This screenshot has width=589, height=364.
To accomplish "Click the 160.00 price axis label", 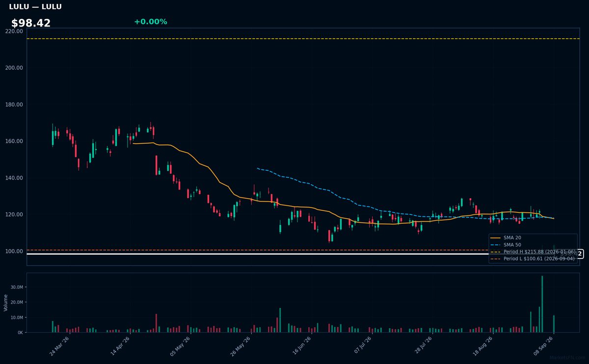I will click(14, 141).
